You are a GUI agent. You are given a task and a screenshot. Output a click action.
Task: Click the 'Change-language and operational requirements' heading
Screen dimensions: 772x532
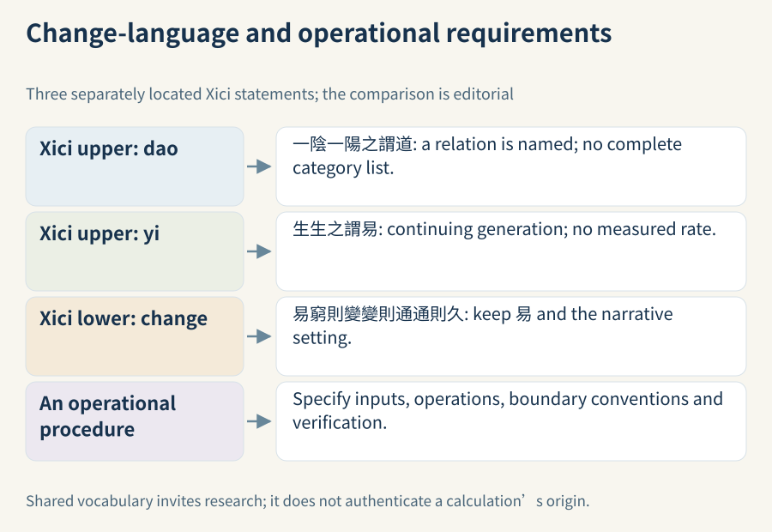(x=318, y=34)
